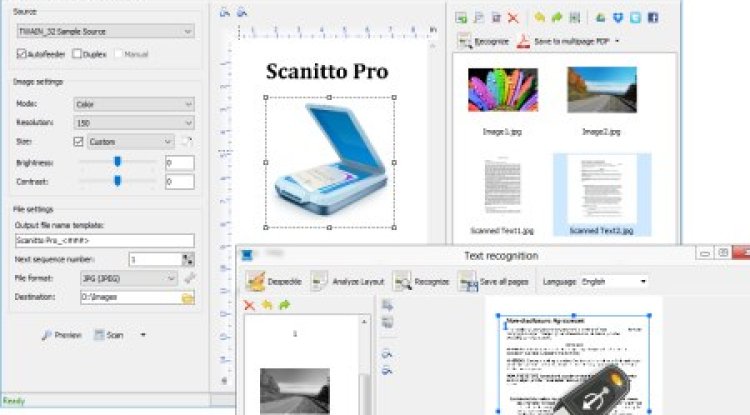The width and height of the screenshot is (750, 415).
Task: Rotate image left with yellow arrow in main toolbar
Action: [x=540, y=18]
